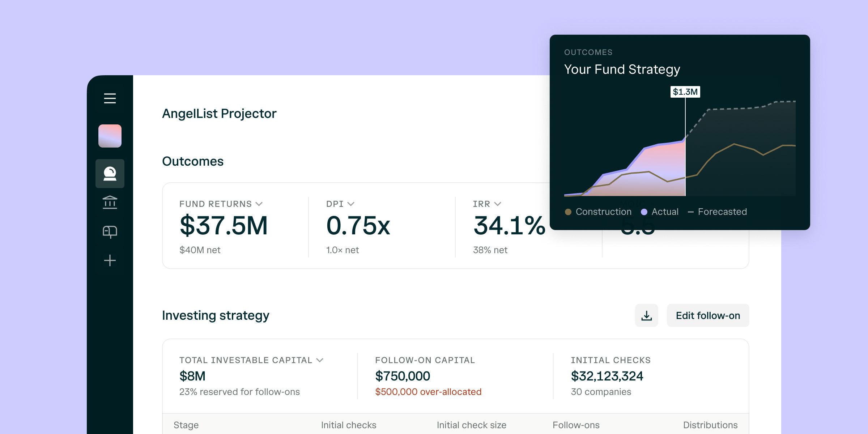Select the crystal ball Projector icon
This screenshot has width=868, height=434.
(x=110, y=174)
